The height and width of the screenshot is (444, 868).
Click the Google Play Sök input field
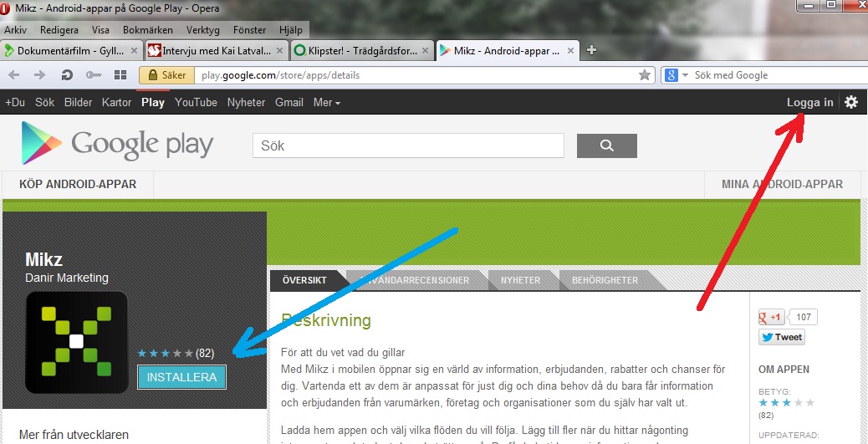pyautogui.click(x=408, y=145)
